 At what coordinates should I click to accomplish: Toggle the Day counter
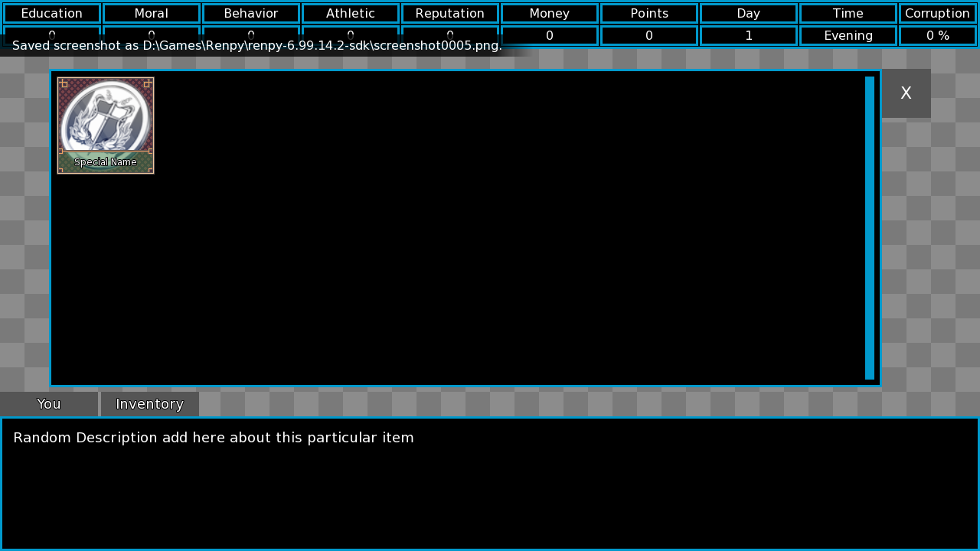(x=748, y=35)
